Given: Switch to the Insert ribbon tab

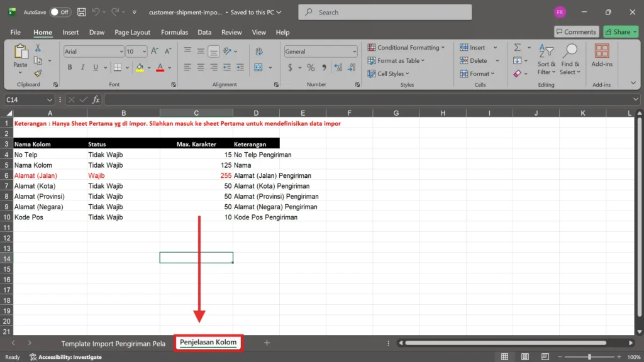Looking at the screenshot, I should pos(70,32).
